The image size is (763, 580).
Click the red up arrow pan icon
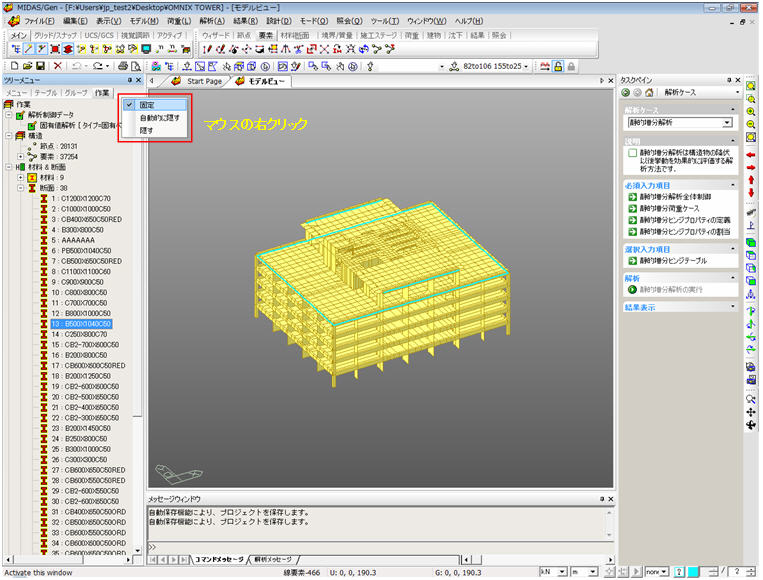click(x=751, y=181)
